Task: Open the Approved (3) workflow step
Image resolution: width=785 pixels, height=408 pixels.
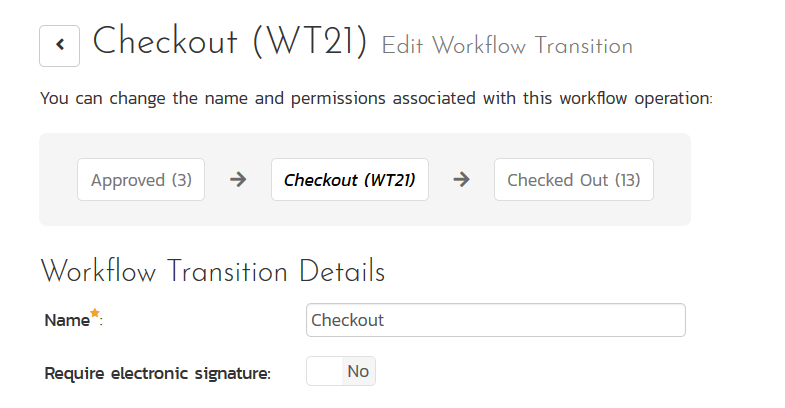Action: (x=141, y=180)
